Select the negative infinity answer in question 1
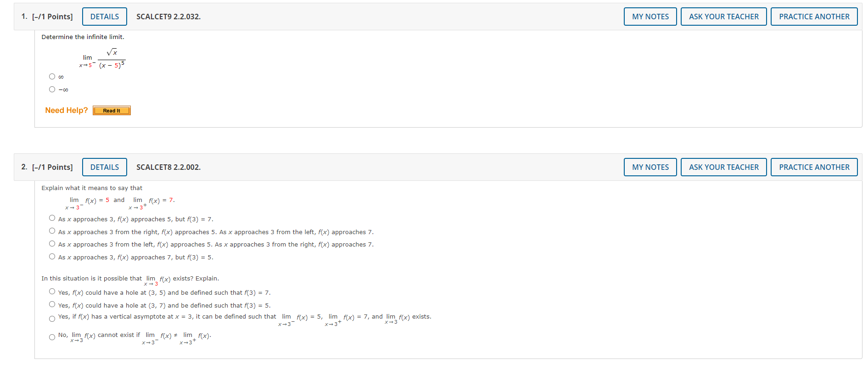The image size is (868, 370). click(52, 89)
